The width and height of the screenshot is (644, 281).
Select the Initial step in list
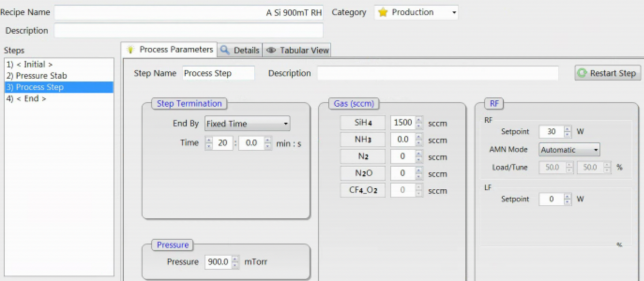[30, 65]
